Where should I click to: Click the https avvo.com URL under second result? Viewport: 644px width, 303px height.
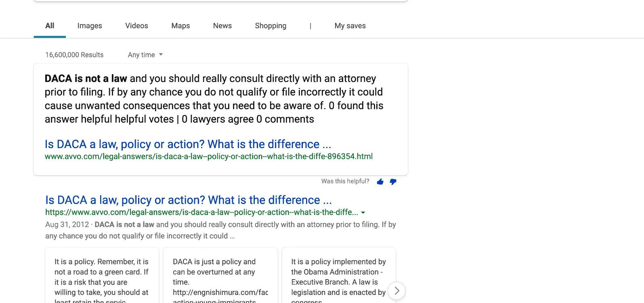(x=201, y=212)
